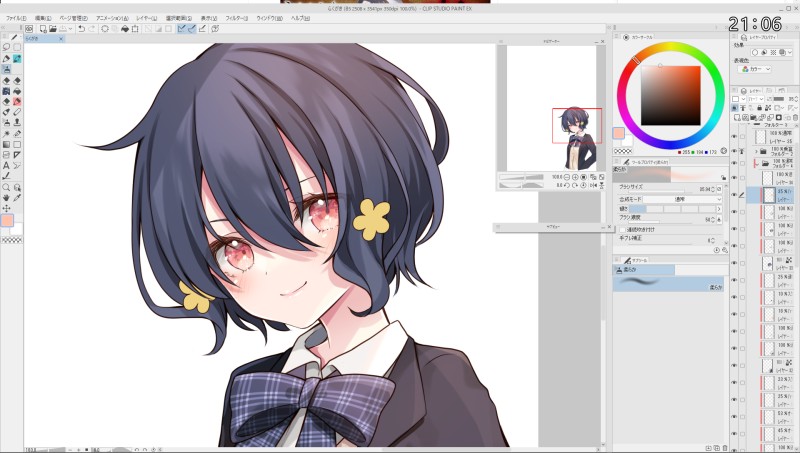Click layer opacity slider in Layer panel

779,99
